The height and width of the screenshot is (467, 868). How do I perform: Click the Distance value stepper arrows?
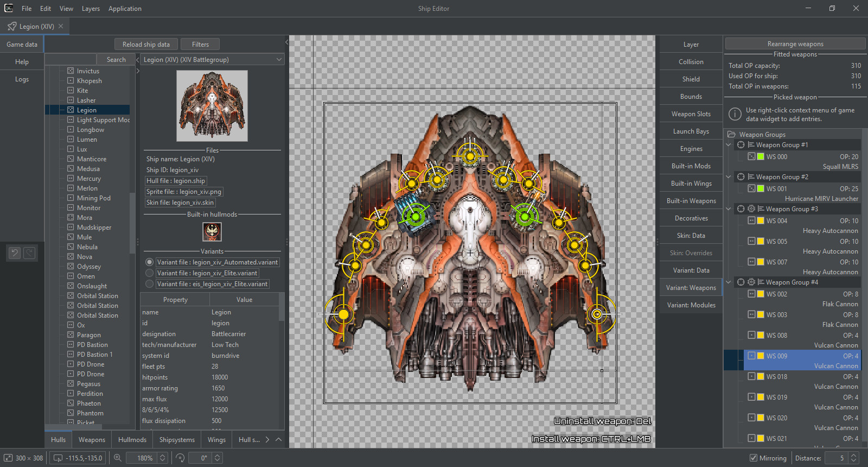pyautogui.click(x=853, y=458)
